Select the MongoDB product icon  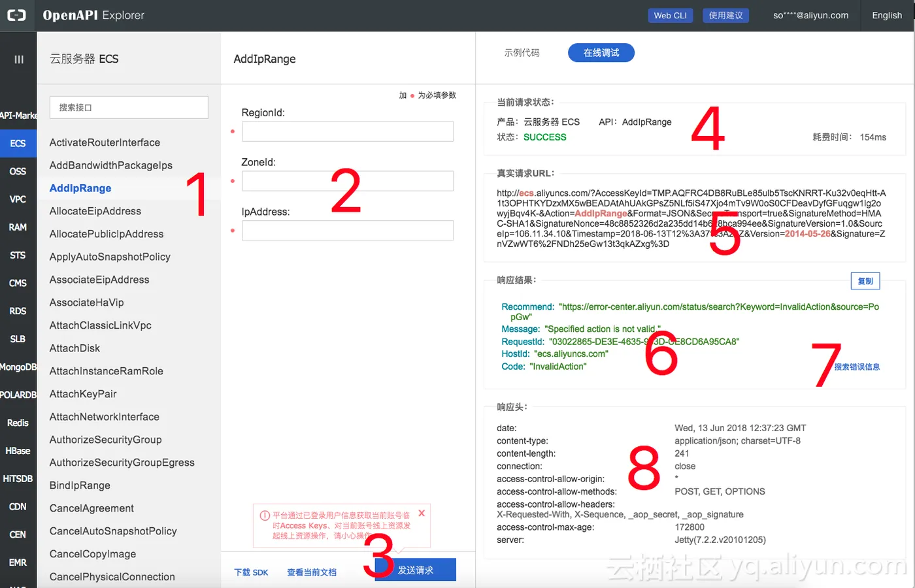tap(18, 367)
